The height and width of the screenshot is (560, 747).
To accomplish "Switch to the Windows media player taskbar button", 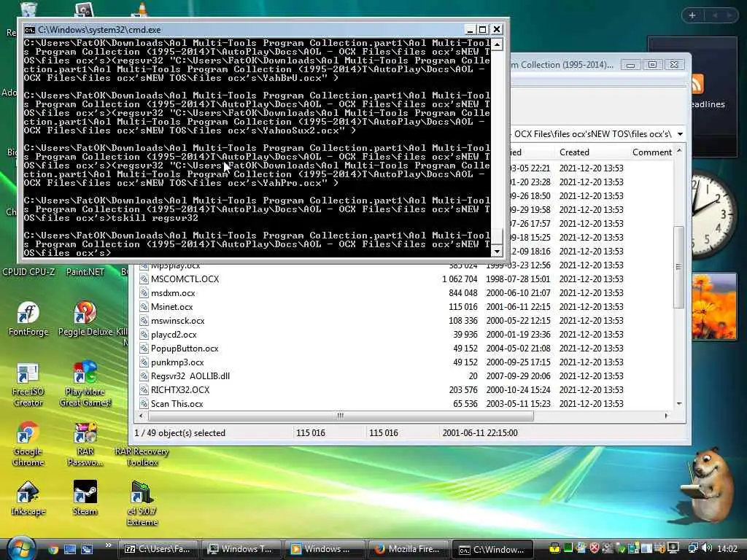I will click(325, 549).
